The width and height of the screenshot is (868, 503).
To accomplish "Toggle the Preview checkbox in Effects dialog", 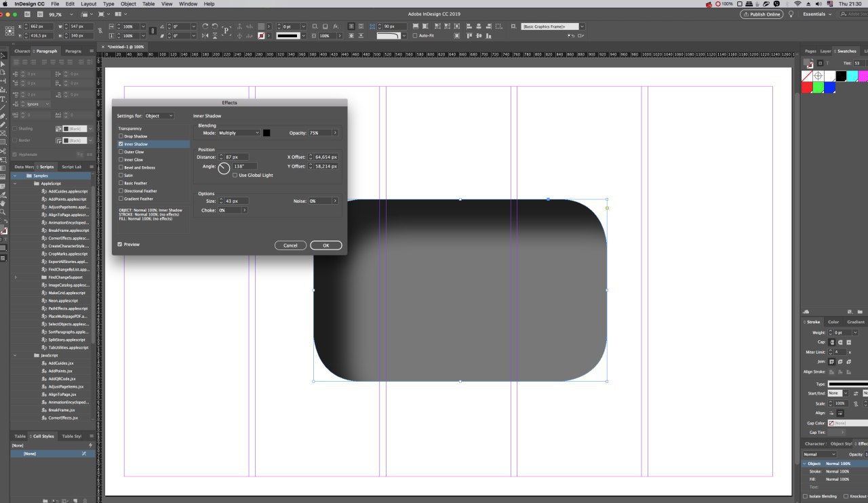I will (x=120, y=244).
